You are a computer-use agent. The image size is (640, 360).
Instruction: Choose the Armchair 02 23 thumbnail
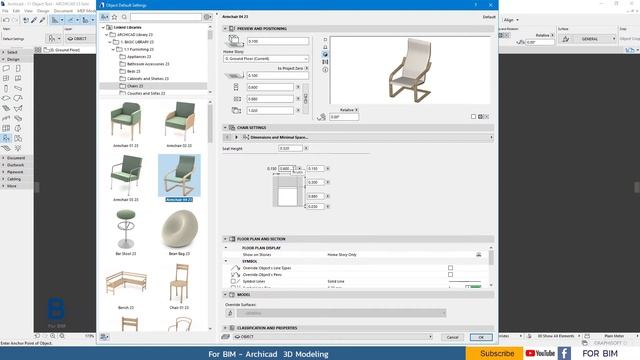click(x=179, y=122)
